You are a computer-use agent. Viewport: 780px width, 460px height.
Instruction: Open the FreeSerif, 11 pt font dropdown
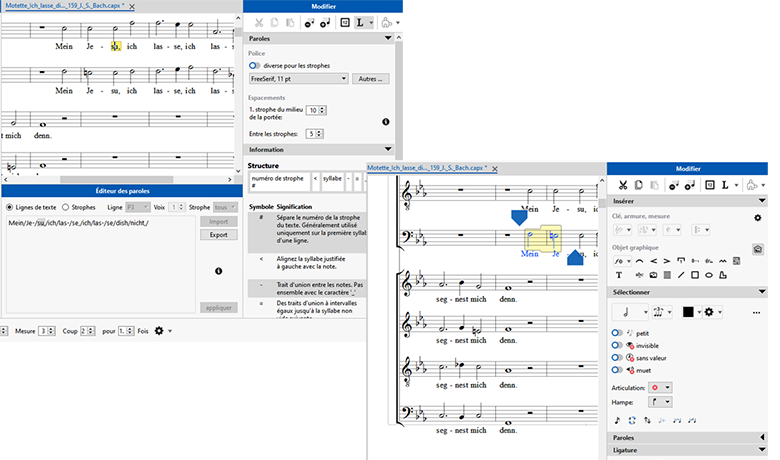coord(298,79)
